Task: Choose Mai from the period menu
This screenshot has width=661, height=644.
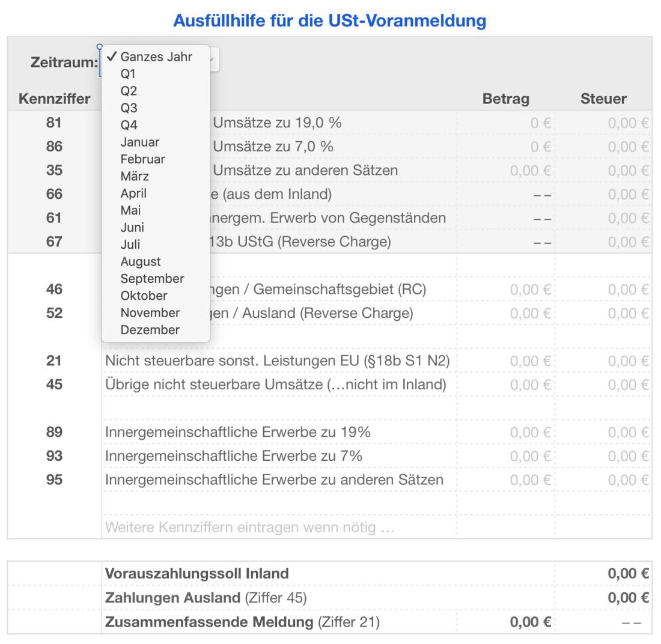Action: pyautogui.click(x=130, y=210)
